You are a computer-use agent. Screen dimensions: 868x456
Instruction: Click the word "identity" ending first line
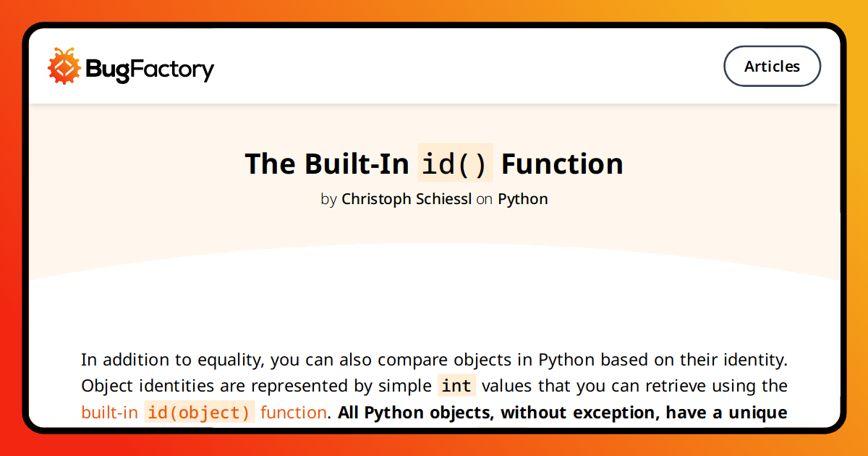pos(754,359)
